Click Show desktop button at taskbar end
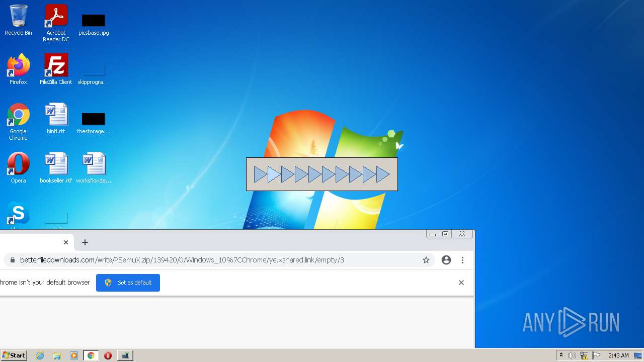The image size is (644, 362). (x=638, y=355)
